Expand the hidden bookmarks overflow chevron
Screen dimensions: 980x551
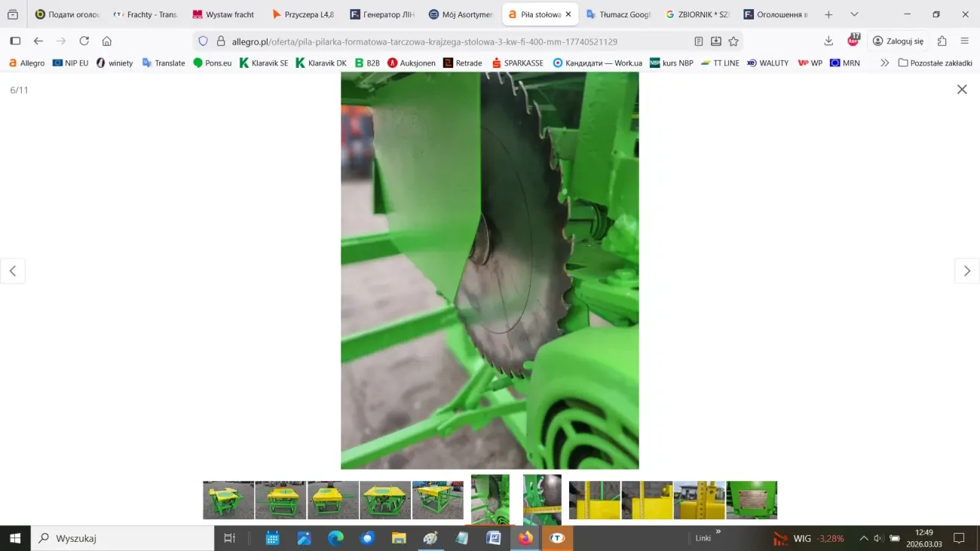coord(884,63)
